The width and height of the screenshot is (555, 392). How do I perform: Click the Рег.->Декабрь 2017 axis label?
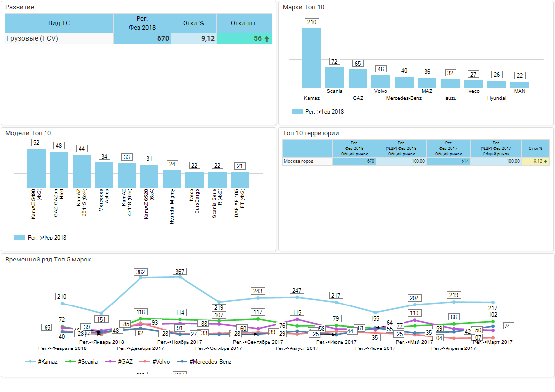coord(140,348)
